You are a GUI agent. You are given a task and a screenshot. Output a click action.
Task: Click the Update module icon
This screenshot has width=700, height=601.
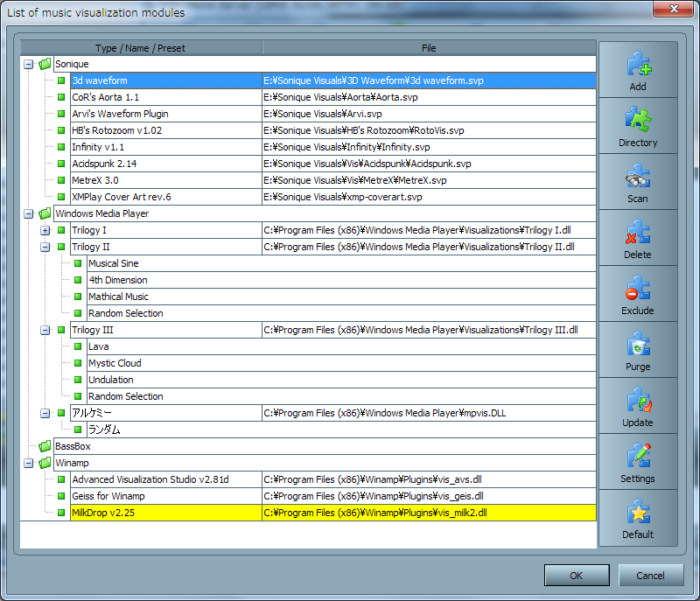pos(638,400)
